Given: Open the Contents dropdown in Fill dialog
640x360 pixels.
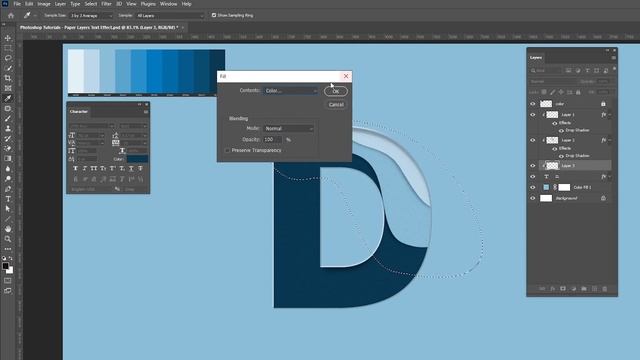Looking at the screenshot, I should tap(291, 91).
